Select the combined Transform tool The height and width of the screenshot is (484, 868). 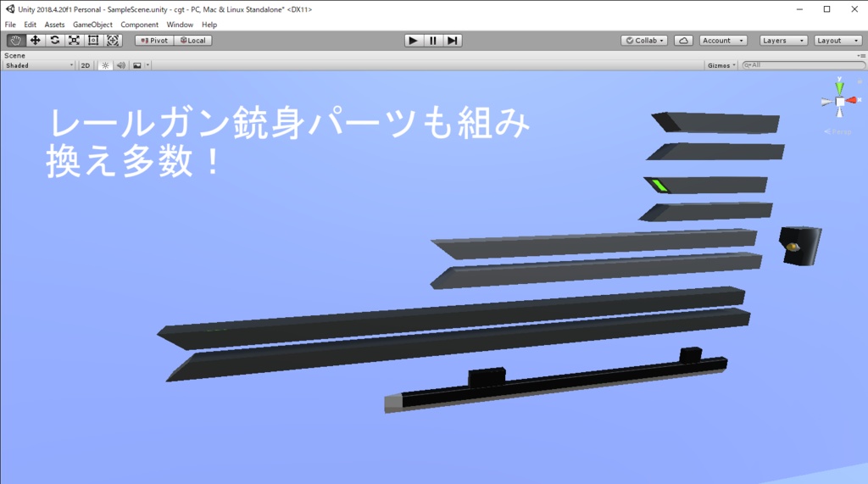(x=113, y=41)
